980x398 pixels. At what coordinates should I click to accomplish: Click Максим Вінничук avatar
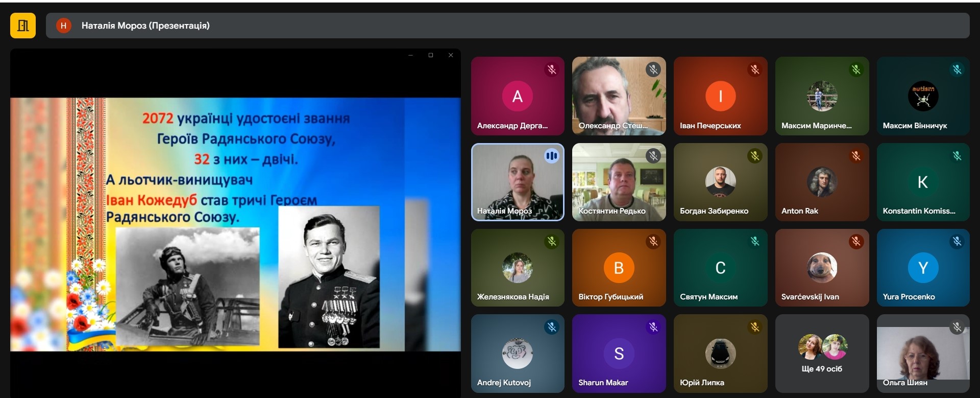[923, 96]
